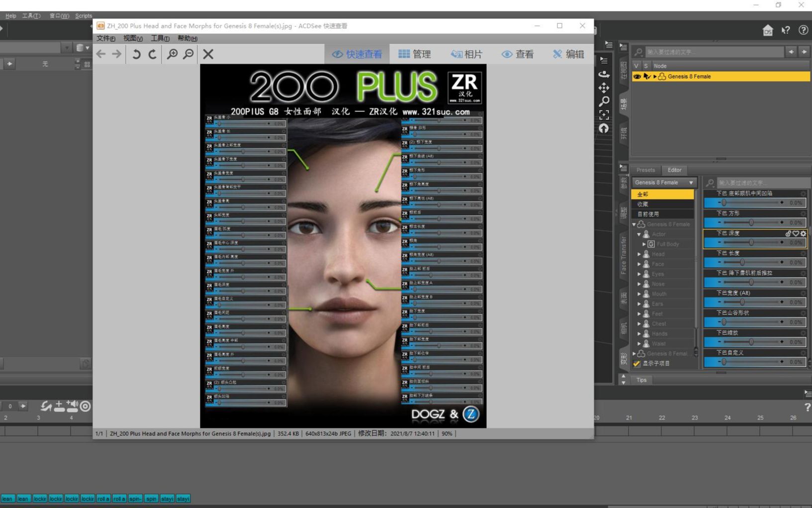Favorite the 下巴 深度 parameter with heart icon

click(x=796, y=233)
